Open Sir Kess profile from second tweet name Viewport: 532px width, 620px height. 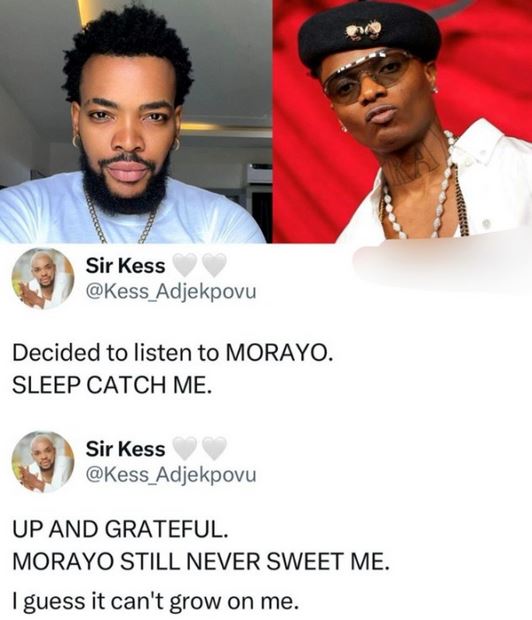[x=125, y=449]
